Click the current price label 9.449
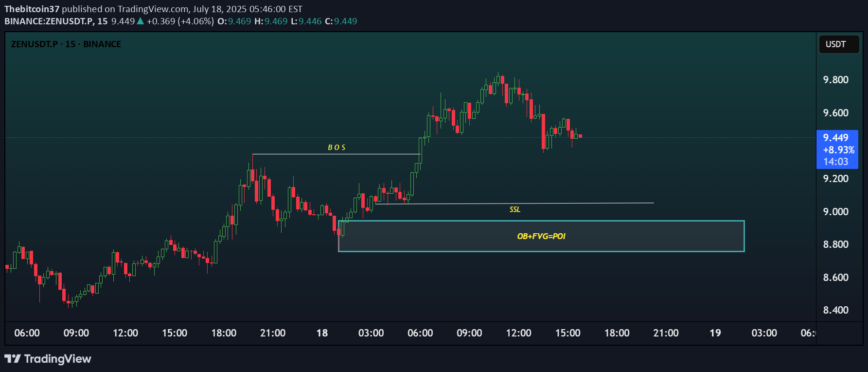This screenshot has width=868, height=372. point(835,138)
